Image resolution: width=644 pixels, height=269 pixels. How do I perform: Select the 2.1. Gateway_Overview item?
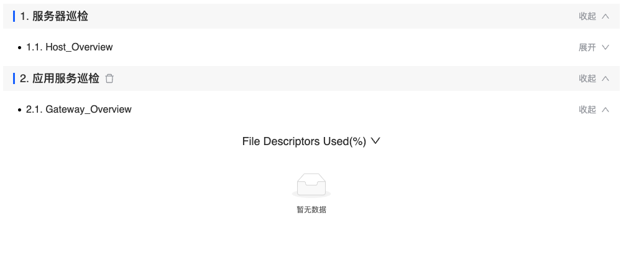(79, 110)
